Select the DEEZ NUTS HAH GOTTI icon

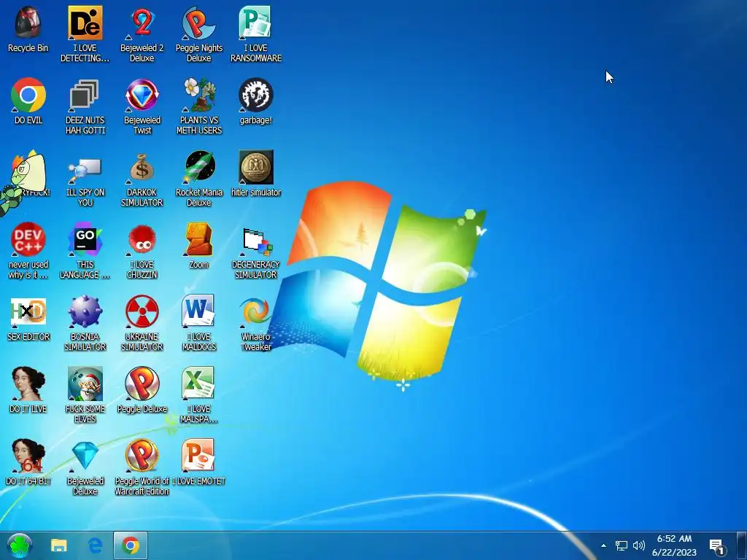pos(85,95)
